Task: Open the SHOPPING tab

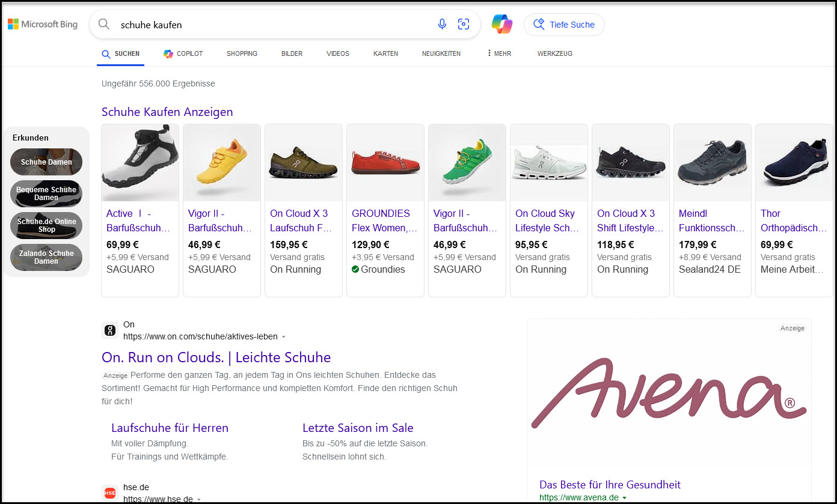Action: (x=242, y=53)
